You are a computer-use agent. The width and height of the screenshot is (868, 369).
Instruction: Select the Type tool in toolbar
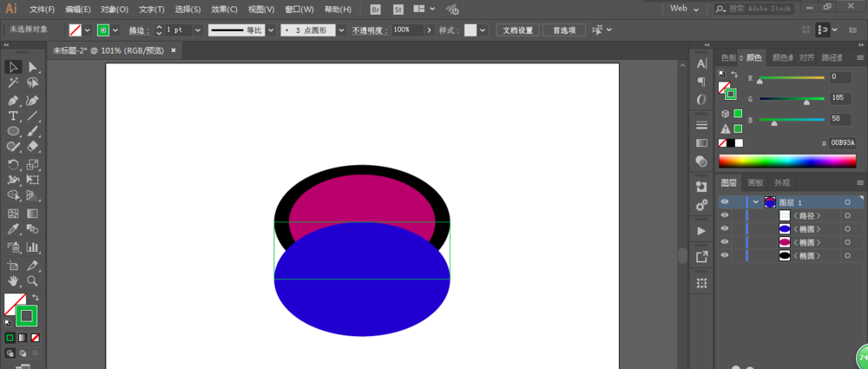point(13,115)
